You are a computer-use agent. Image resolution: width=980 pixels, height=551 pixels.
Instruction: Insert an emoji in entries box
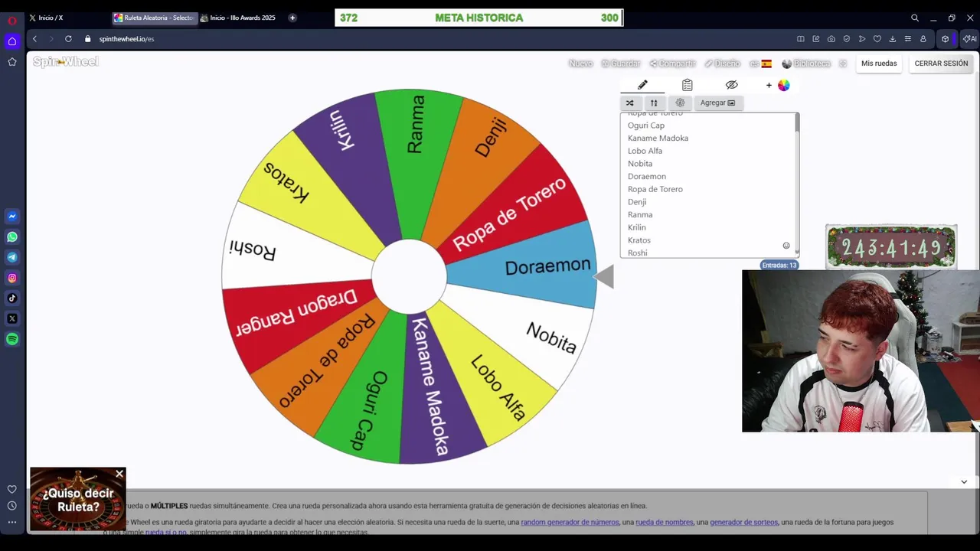pos(786,246)
